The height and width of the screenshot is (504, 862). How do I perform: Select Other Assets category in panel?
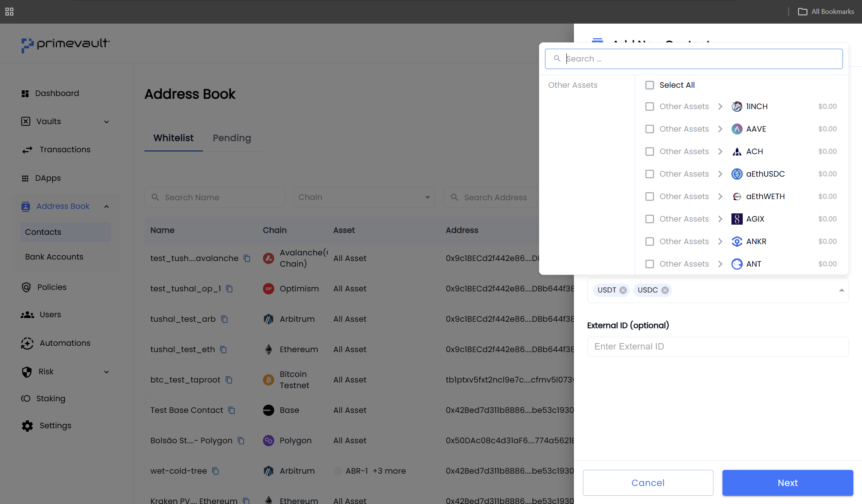click(x=572, y=85)
